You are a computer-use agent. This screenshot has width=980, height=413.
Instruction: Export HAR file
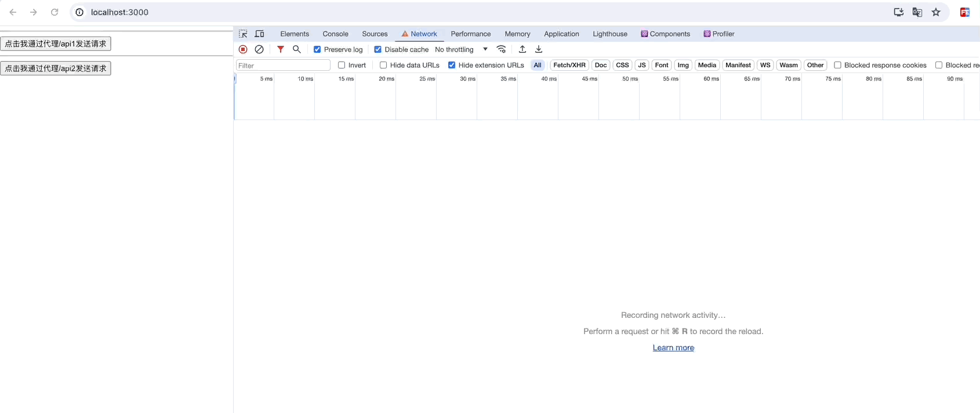click(x=539, y=49)
